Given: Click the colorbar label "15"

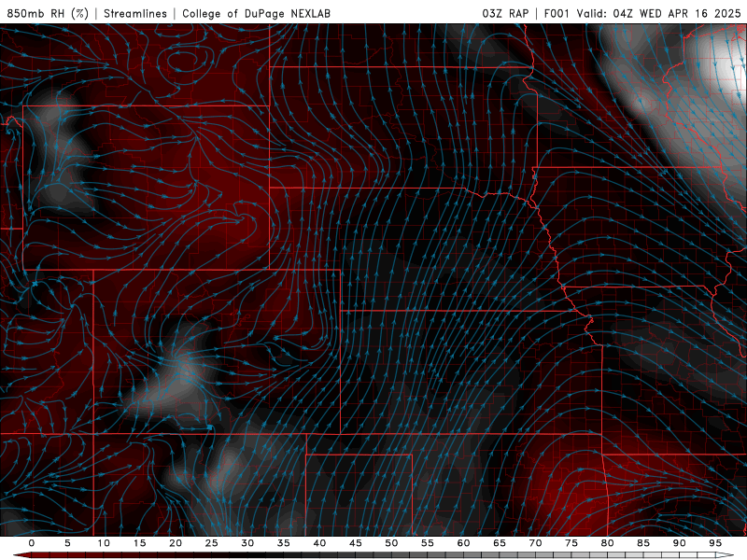Looking at the screenshot, I should click(139, 543).
